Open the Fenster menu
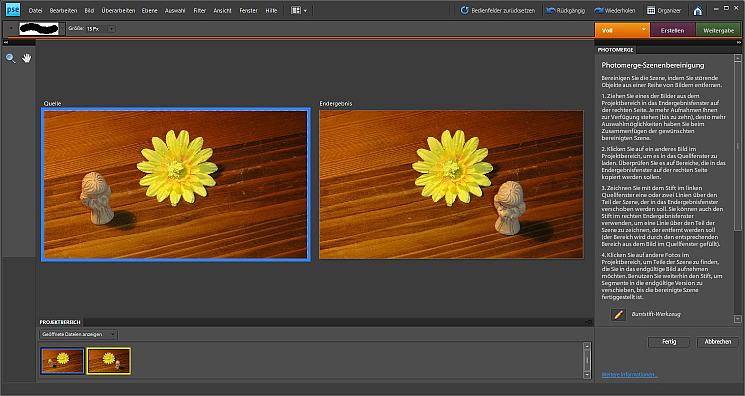Viewport: 745px width, 396px height. click(248, 10)
